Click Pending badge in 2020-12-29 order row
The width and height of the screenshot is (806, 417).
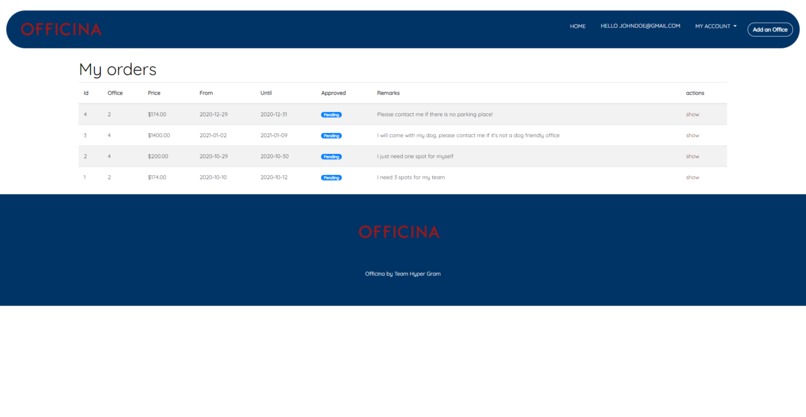331,115
